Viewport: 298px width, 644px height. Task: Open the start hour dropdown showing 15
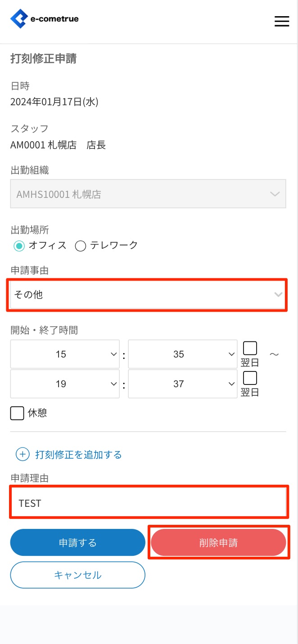[65, 354]
